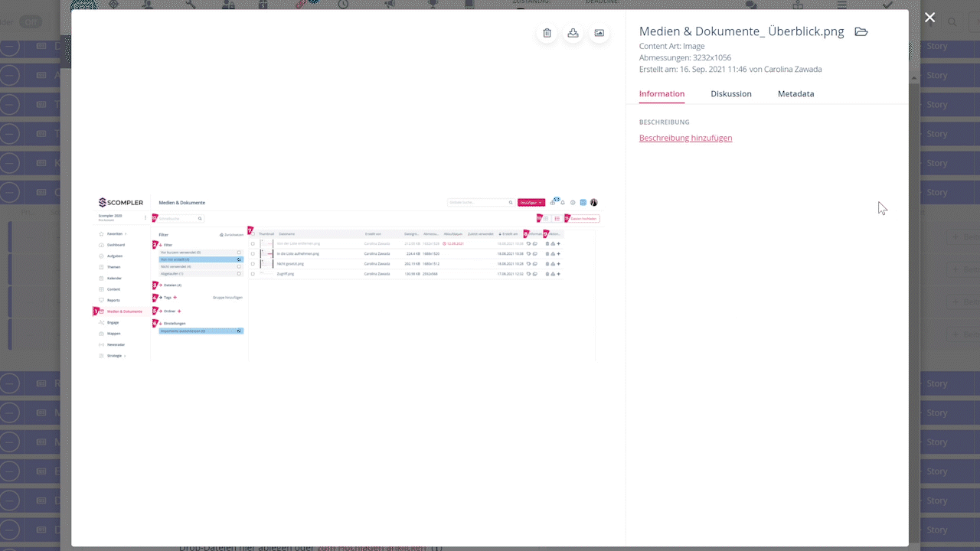Click the picture icon button above the preview
This screenshot has width=980, height=551.
(599, 33)
